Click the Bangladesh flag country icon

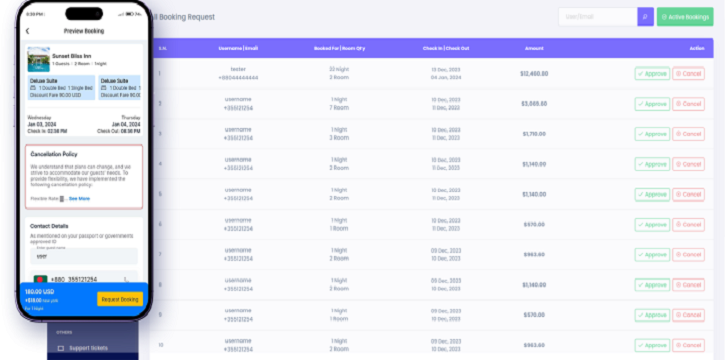[41, 279]
